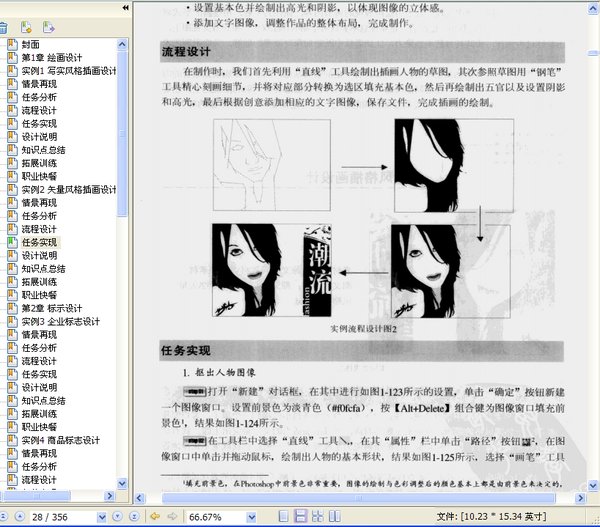Open 职业快餐 bookmark just above 实例4 商品标志设计

(39, 427)
